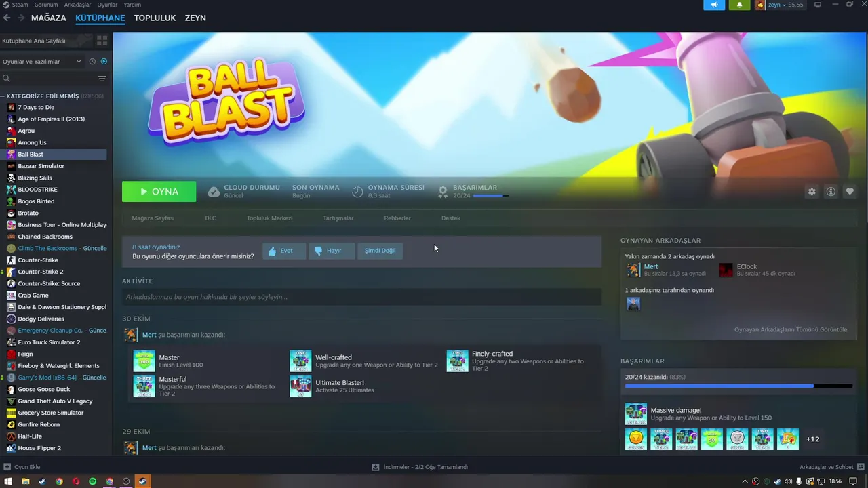Open Spotify from taskbar

point(93,481)
